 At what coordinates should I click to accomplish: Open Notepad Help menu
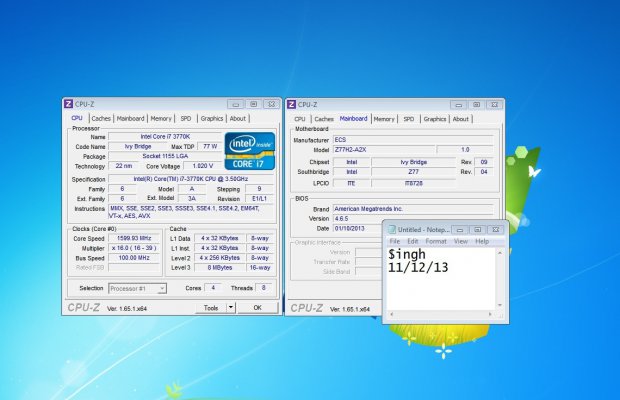[482, 241]
